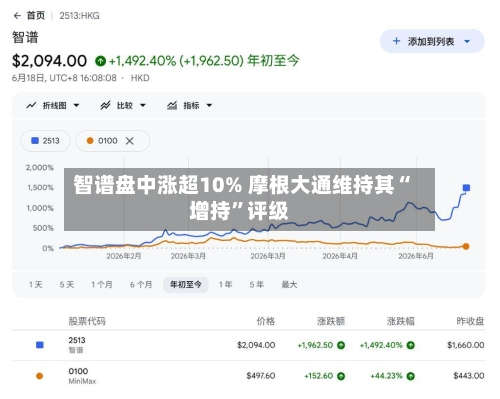Click the 2,000% y-axis label

40,168
